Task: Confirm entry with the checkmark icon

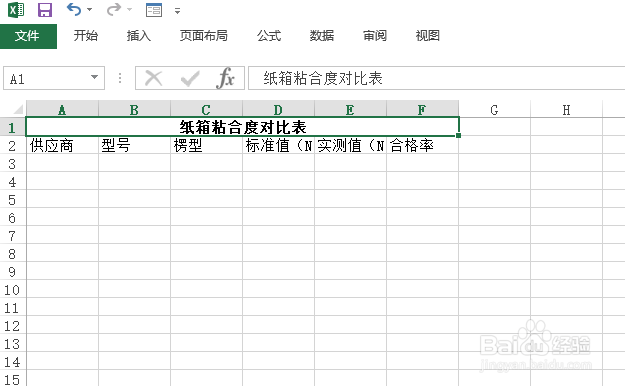Action: [x=190, y=78]
